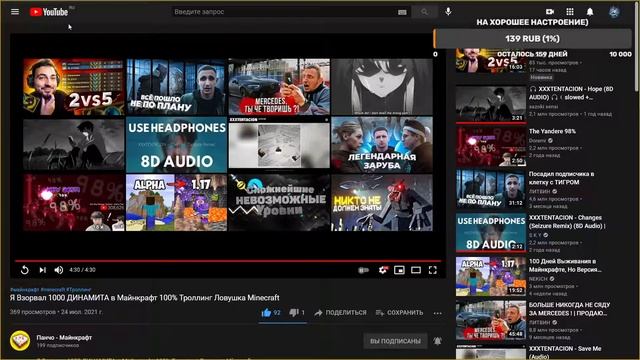The image size is (640, 360).
Task: Open Посадил подписчика в клетку с ТИГРОМ
Action: coord(561,178)
